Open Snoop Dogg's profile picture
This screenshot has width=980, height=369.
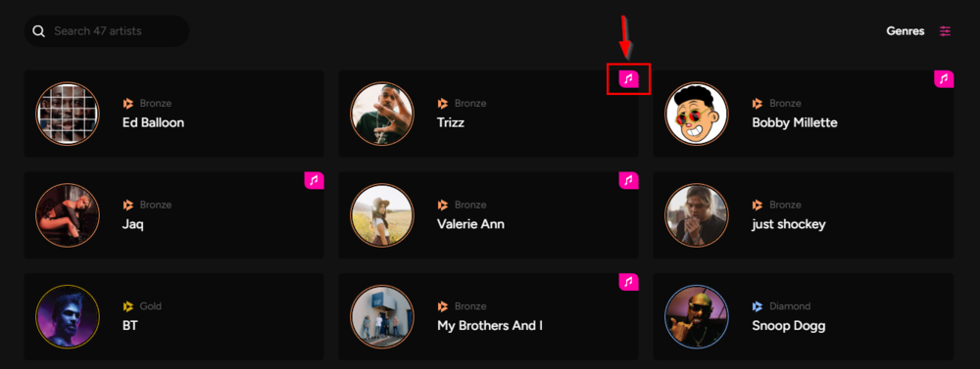click(x=696, y=316)
